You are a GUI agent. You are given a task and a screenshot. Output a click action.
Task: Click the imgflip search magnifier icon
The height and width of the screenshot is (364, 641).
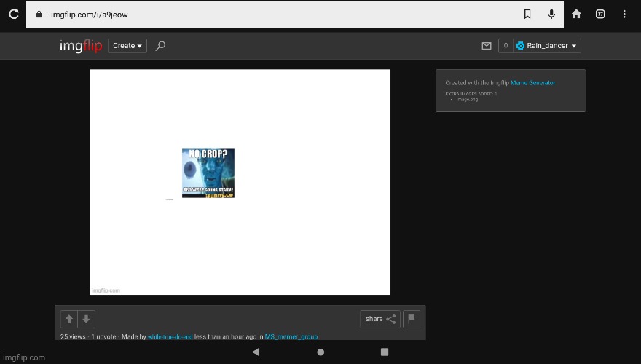point(160,46)
